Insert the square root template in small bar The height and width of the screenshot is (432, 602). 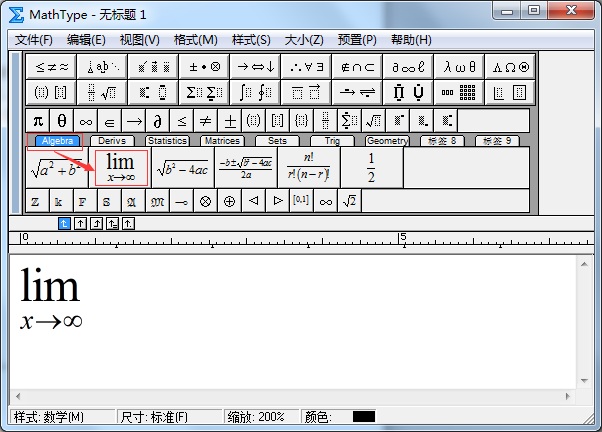pyautogui.click(x=373, y=121)
